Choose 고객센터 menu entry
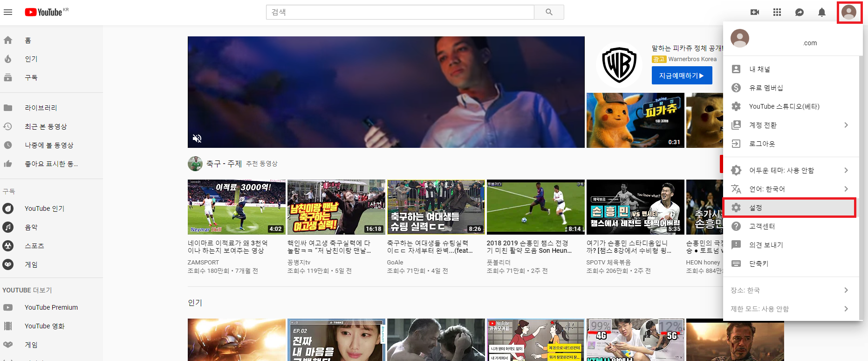This screenshot has height=361, width=868. coord(791,226)
